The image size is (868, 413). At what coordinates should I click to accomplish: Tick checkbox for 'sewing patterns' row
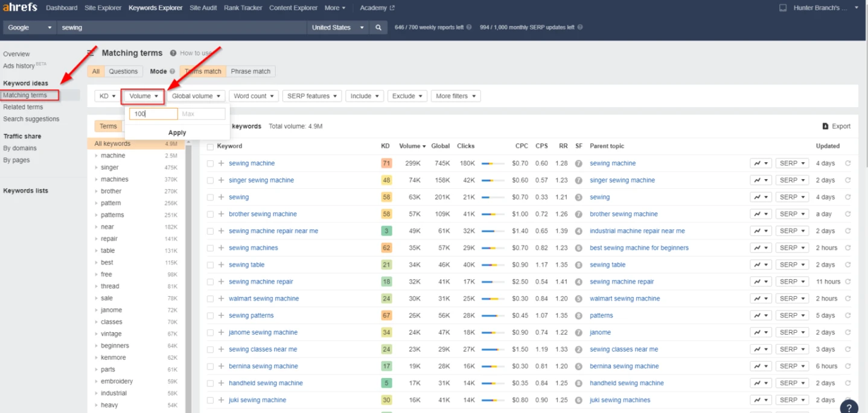pos(210,315)
